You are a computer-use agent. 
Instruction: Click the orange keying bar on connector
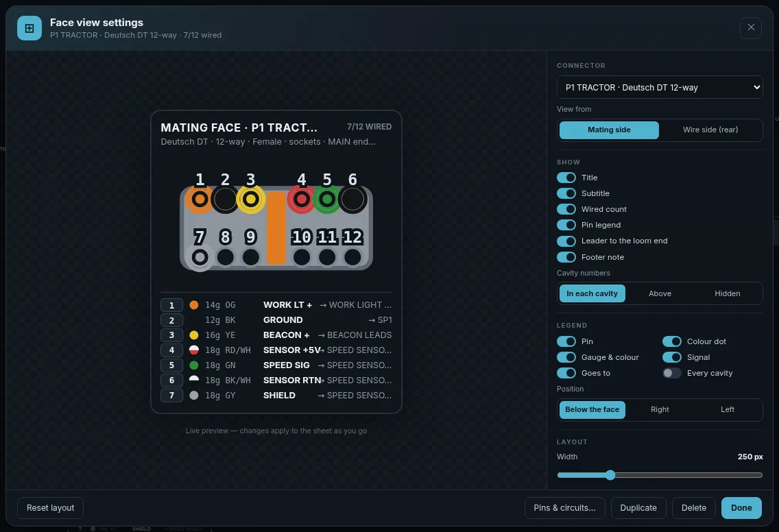coord(276,228)
